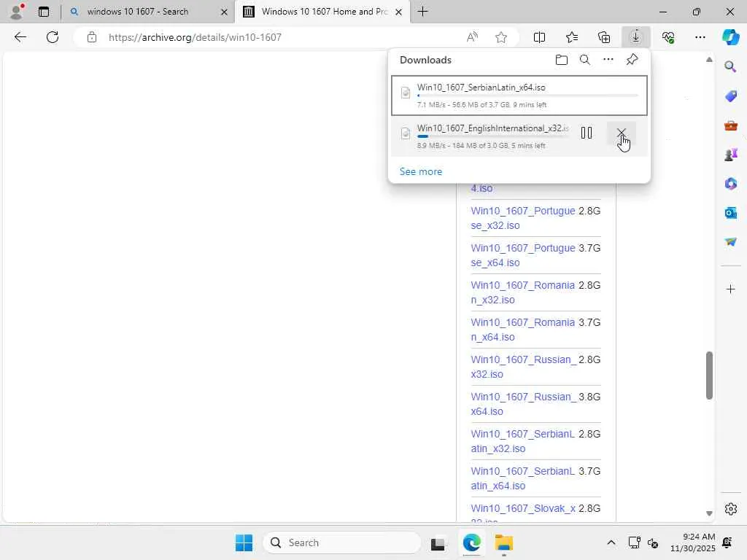Click the SerbianLatin_x64 download progress bar

527,96
